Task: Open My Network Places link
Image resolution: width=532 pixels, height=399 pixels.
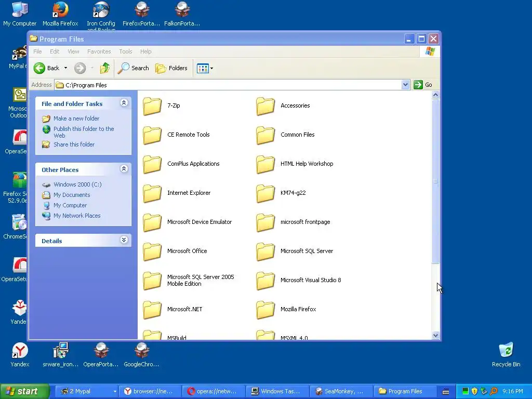Action: click(77, 216)
